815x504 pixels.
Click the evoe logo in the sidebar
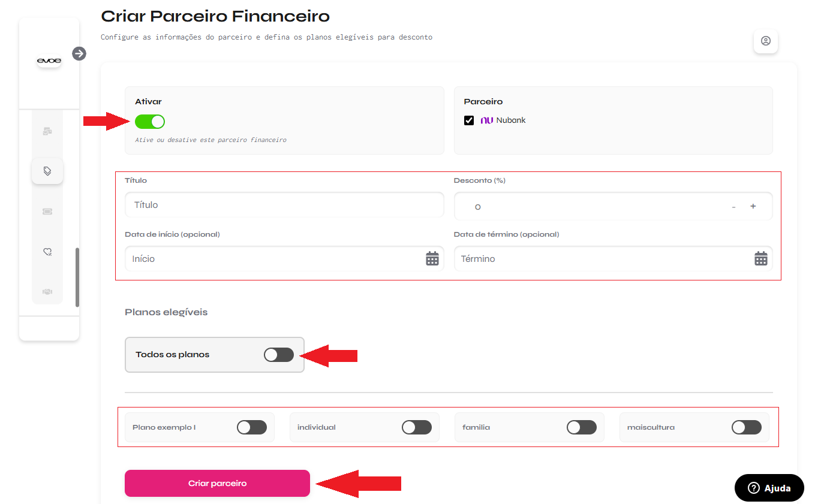click(x=49, y=61)
